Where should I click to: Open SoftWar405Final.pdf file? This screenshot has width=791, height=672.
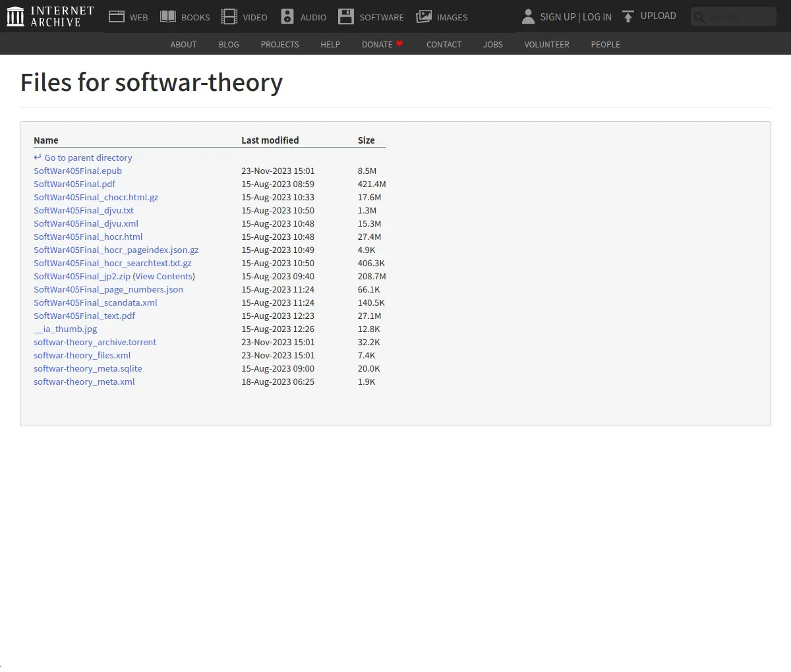(x=74, y=184)
